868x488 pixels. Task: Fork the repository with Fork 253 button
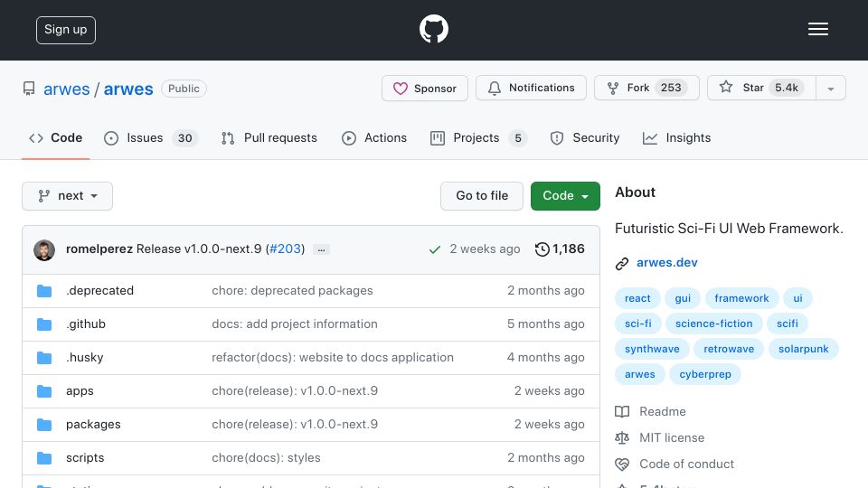(646, 88)
